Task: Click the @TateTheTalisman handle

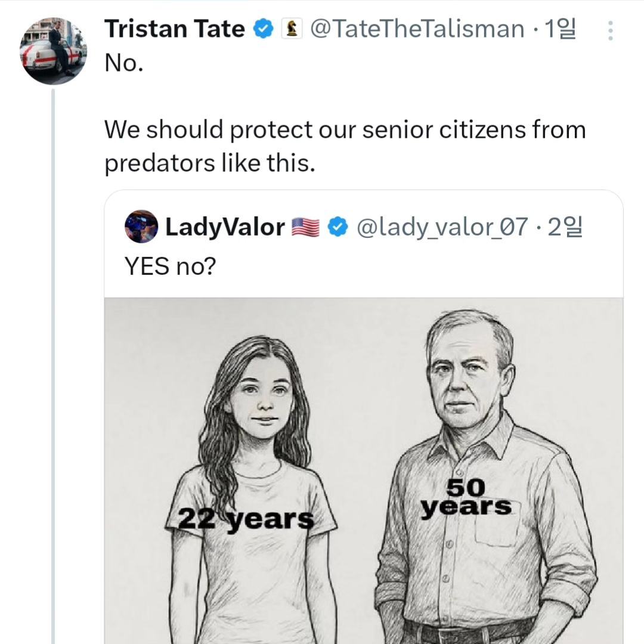Action: (417, 29)
